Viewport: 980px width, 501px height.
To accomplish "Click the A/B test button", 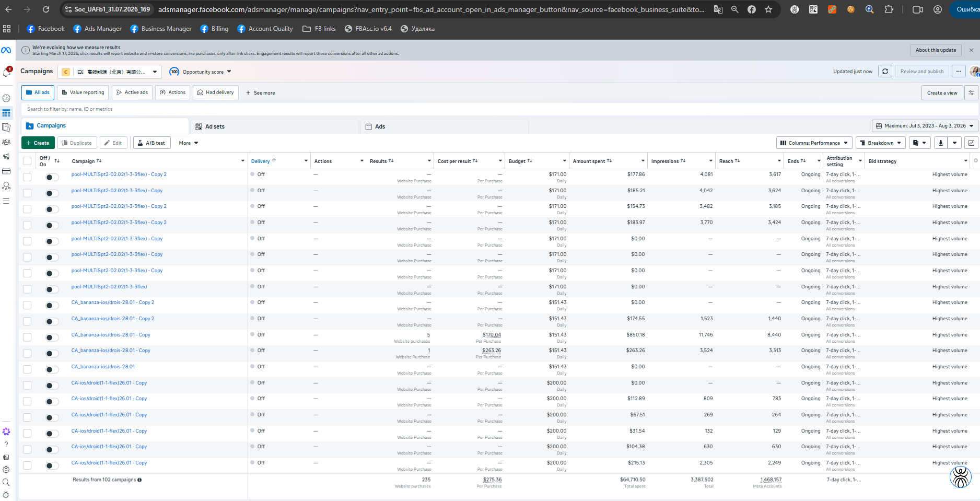I will (151, 143).
